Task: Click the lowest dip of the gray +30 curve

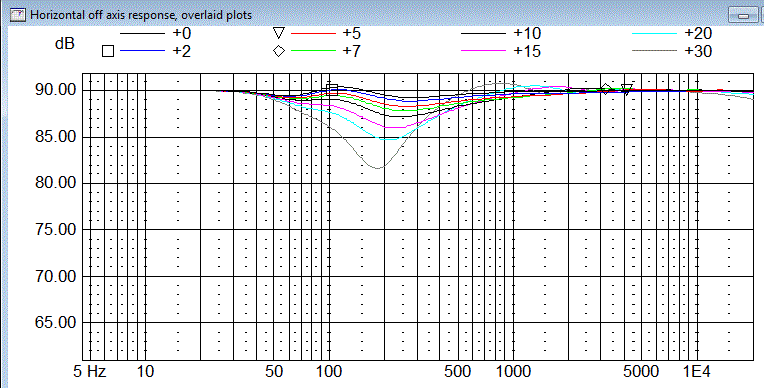Action: (x=379, y=168)
